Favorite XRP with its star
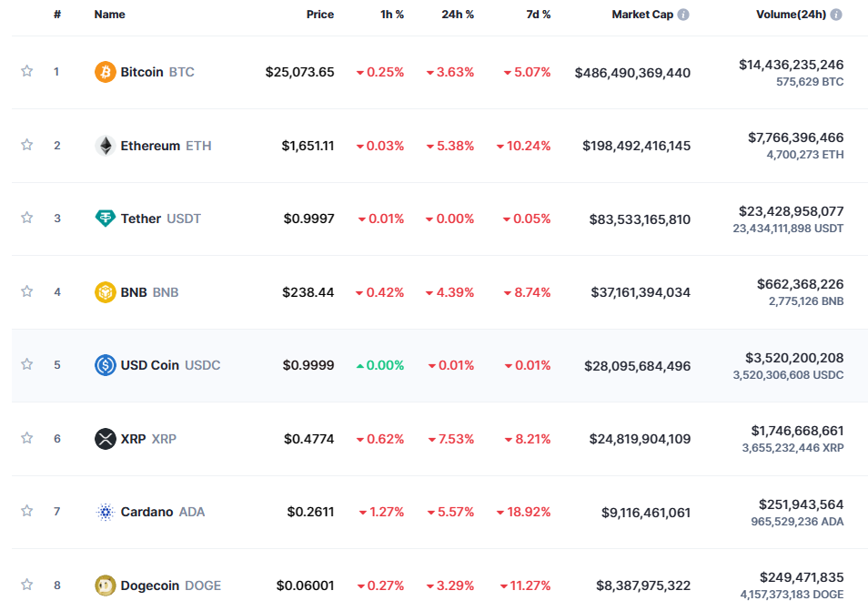The image size is (868, 611). (x=27, y=438)
